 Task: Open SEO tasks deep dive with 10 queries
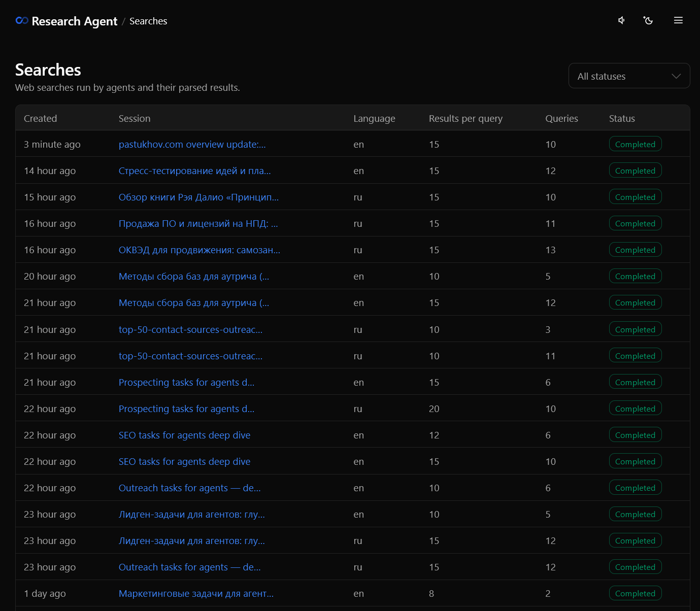pyautogui.click(x=185, y=462)
